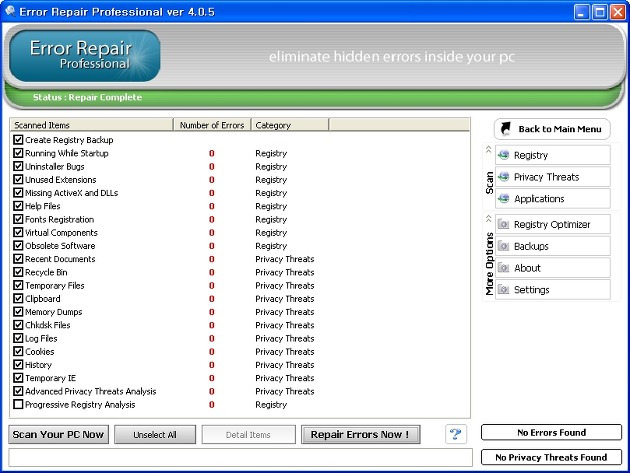This screenshot has height=473, width=630.
Task: Open the Privacy Threats scan option
Action: [x=553, y=177]
